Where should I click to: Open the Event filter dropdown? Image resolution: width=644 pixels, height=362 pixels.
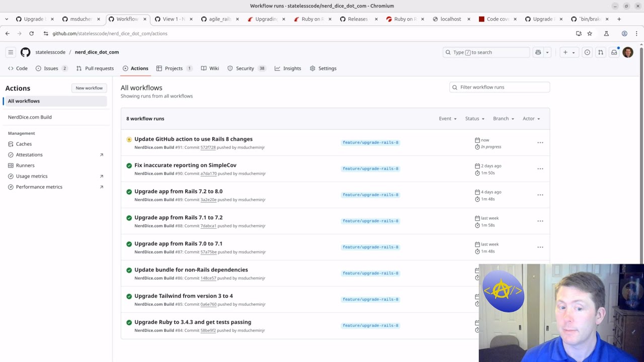(448, 119)
